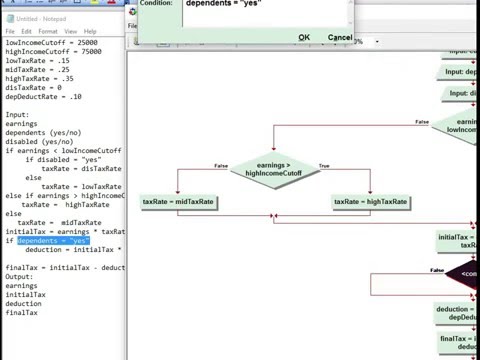Click the Output: line in Notepad

tap(19, 277)
